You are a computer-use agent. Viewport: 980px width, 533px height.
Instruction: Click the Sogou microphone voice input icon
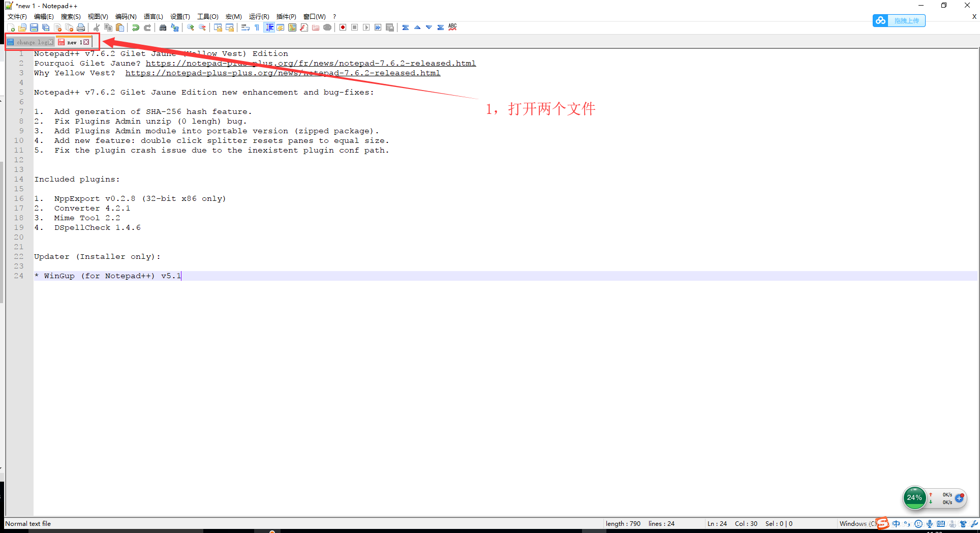(930, 524)
